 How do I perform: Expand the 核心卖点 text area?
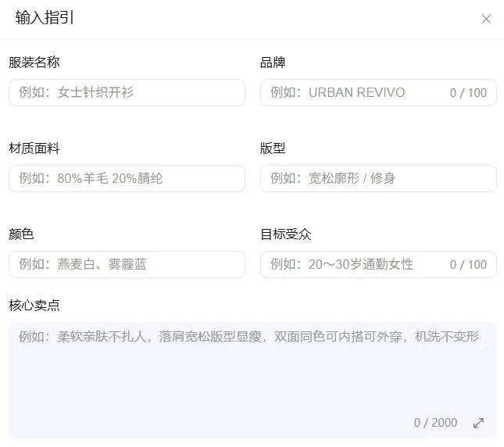[x=479, y=423]
